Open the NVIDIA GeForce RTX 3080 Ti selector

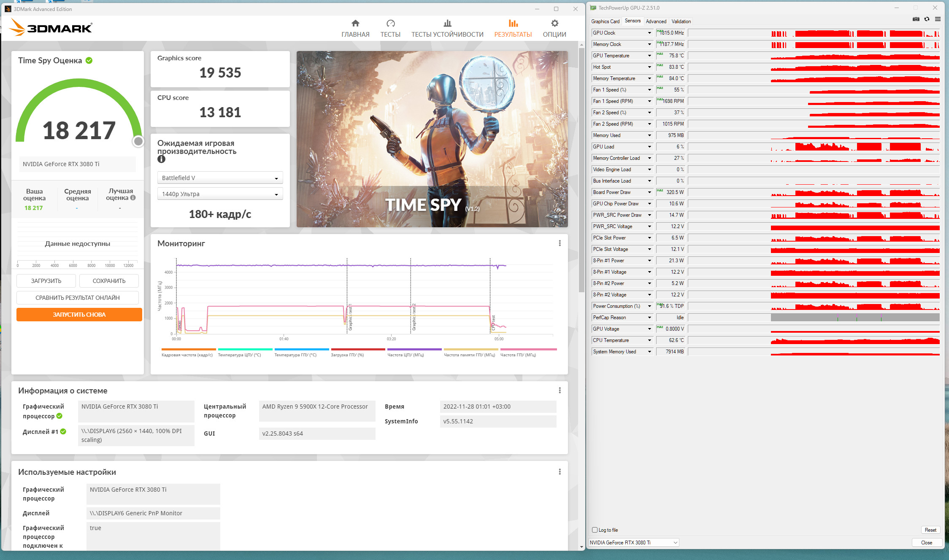(633, 543)
